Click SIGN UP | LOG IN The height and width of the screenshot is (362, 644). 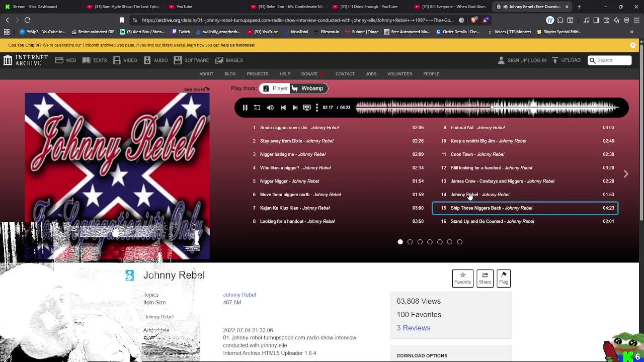tap(522, 60)
